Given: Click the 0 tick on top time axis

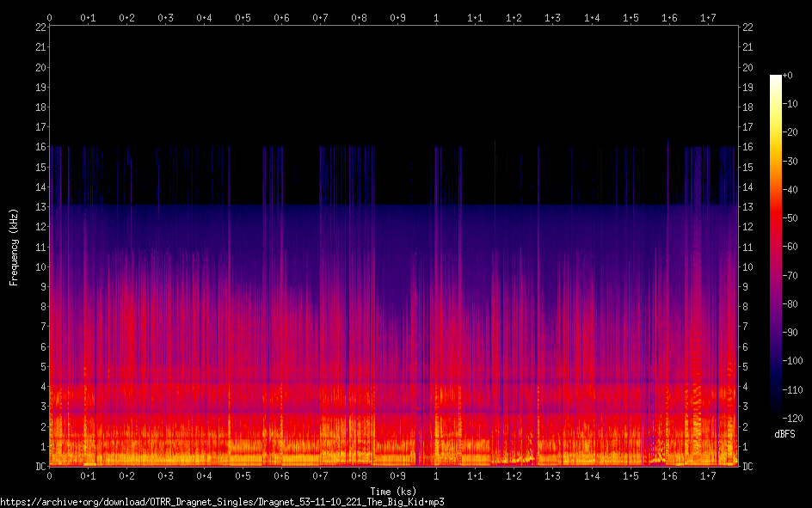Looking at the screenshot, I should tap(50, 16).
